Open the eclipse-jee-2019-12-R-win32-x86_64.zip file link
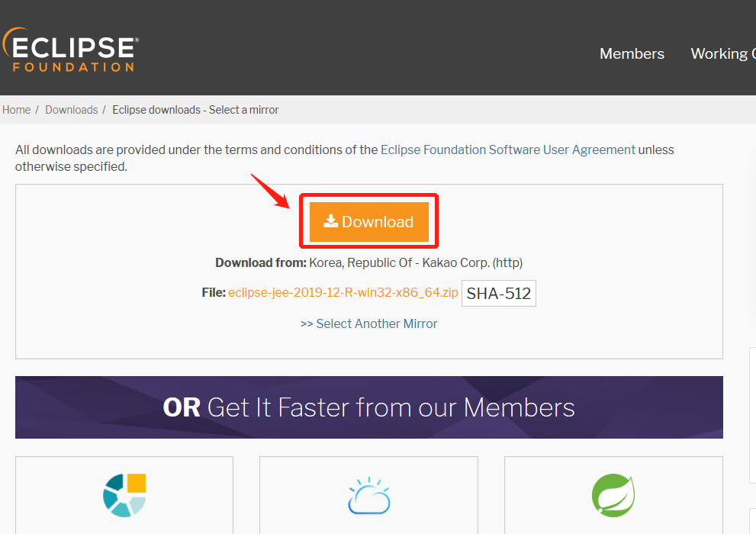Screen dimensions: 756x534 tap(343, 292)
